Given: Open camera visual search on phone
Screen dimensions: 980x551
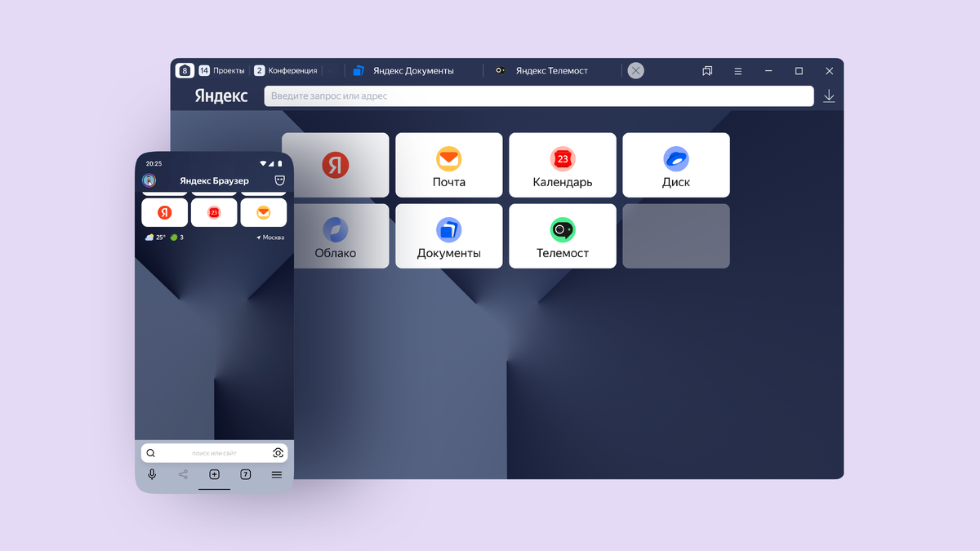Looking at the screenshot, I should [x=278, y=453].
